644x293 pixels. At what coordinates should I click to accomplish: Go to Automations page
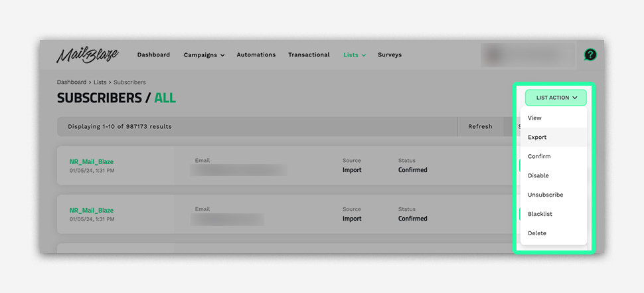point(256,55)
